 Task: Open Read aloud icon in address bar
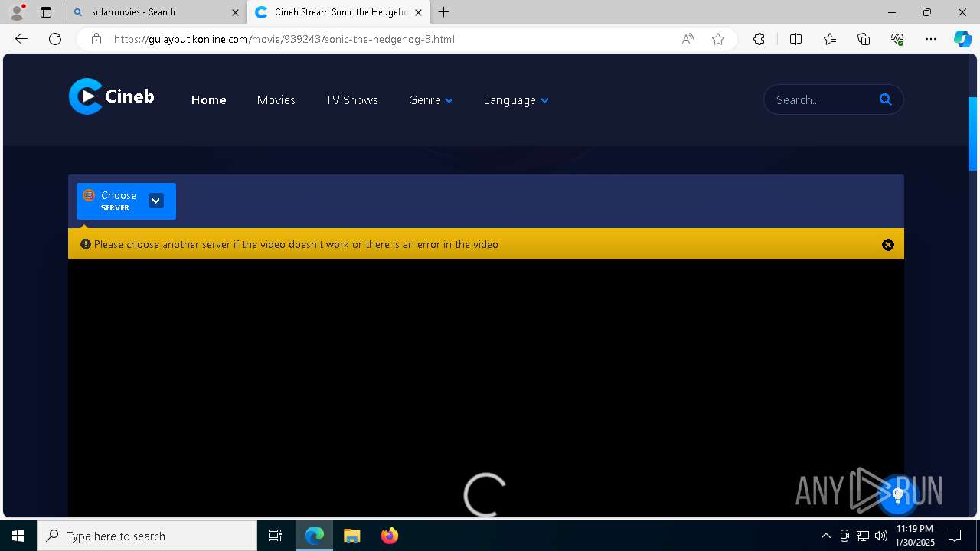(688, 39)
